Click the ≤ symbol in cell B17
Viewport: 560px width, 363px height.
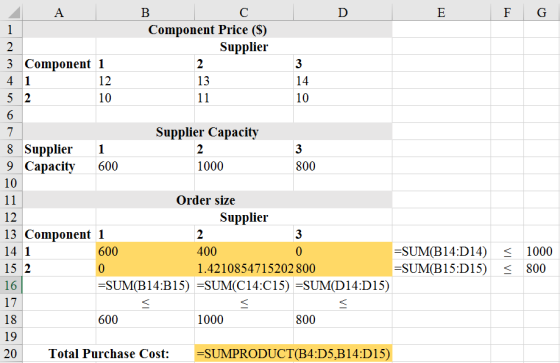[x=145, y=303]
